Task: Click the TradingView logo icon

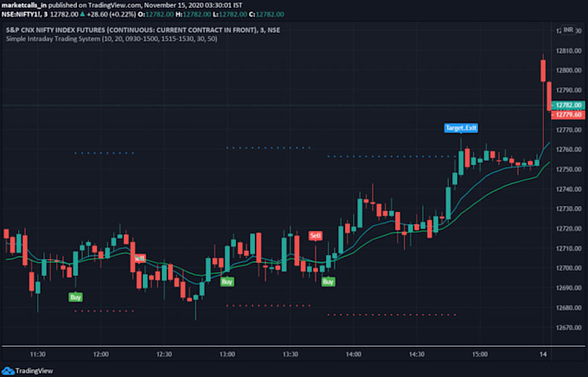Action: (x=8, y=371)
